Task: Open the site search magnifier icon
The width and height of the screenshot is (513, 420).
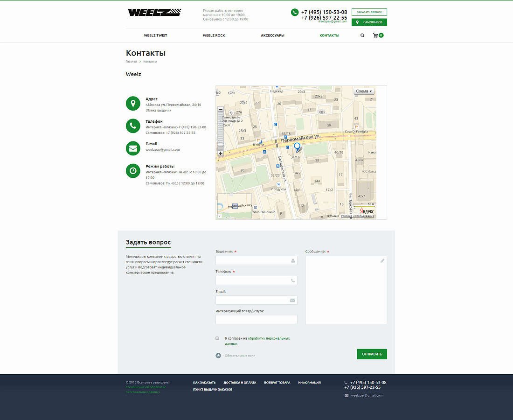Action: point(362,35)
